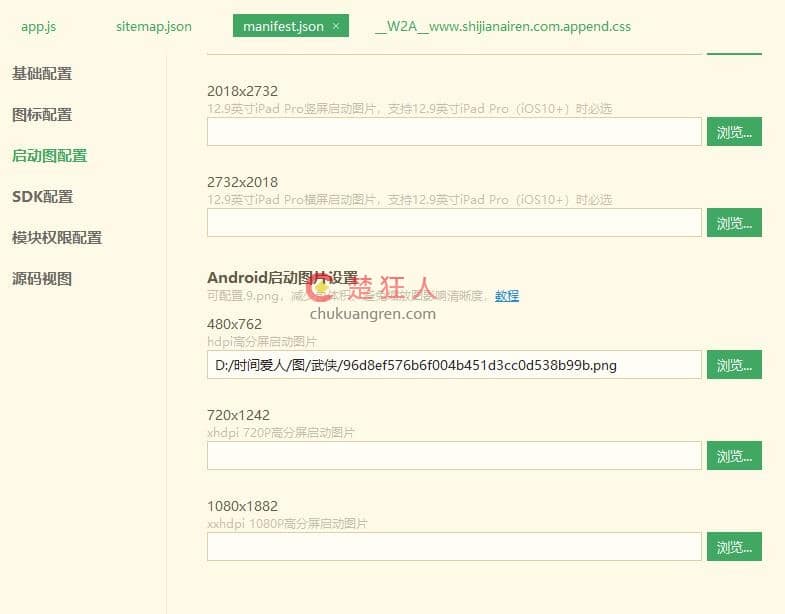Browse for the 2732x2018 image

734,223
